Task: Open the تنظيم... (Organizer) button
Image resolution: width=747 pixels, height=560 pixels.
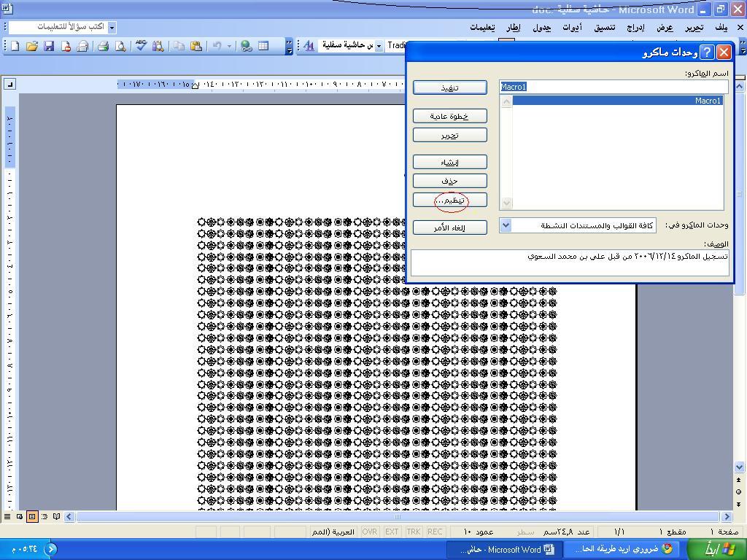Action: 449,200
